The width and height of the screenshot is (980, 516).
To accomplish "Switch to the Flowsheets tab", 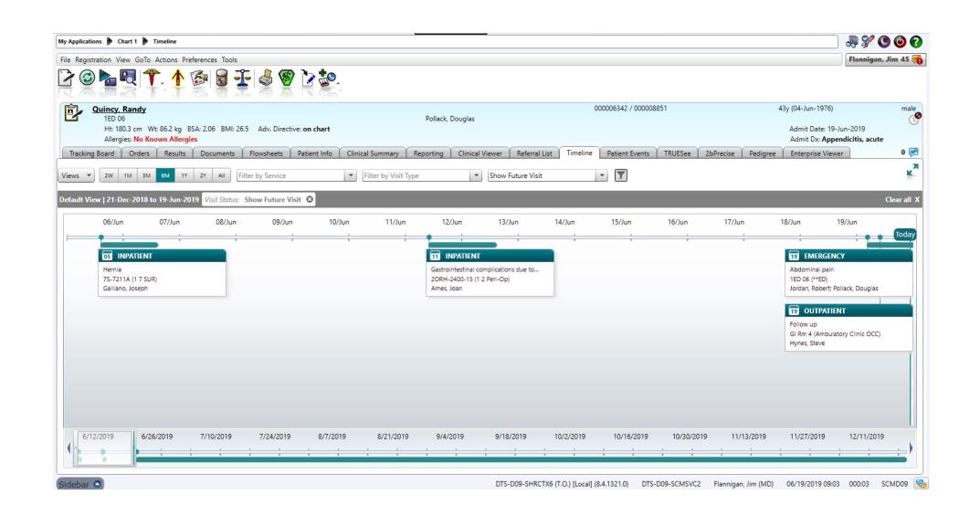I will [267, 153].
